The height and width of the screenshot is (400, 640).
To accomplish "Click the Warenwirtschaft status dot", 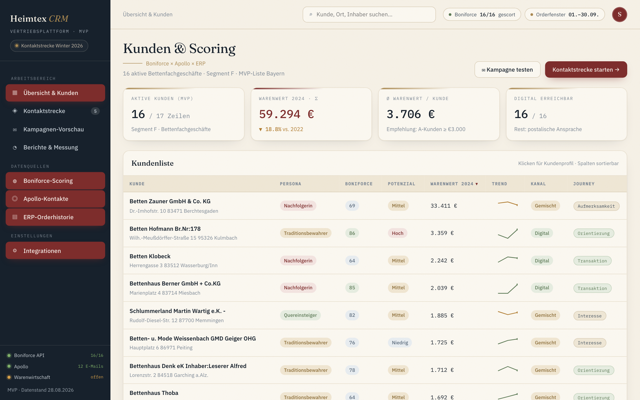I will (9, 377).
